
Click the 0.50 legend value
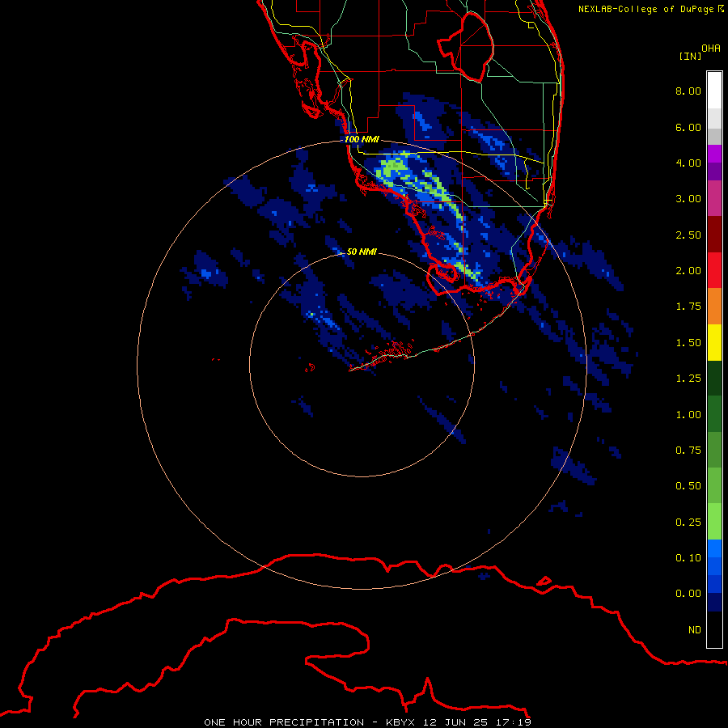click(688, 486)
